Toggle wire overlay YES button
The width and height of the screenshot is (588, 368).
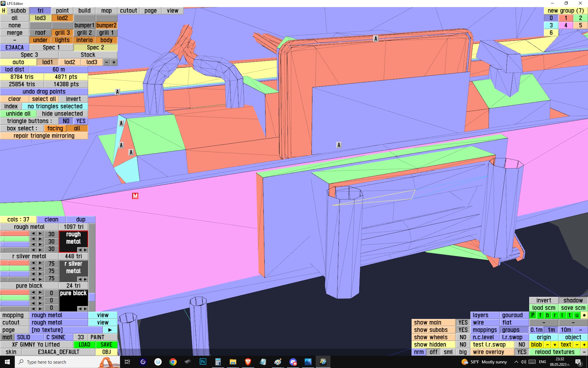(522, 352)
